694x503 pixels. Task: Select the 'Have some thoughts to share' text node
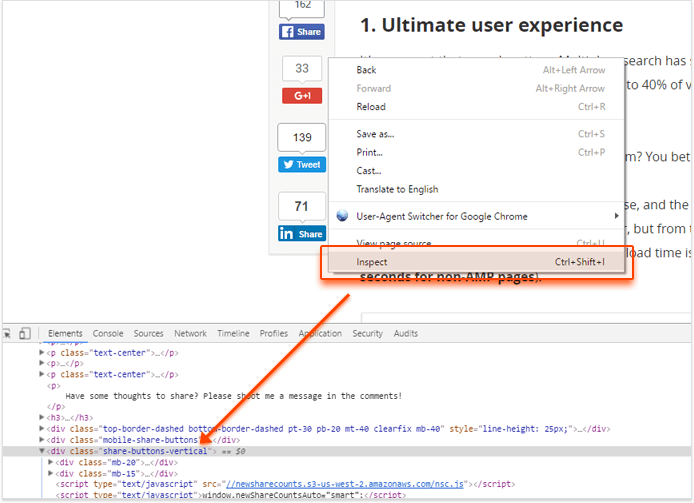(x=233, y=396)
